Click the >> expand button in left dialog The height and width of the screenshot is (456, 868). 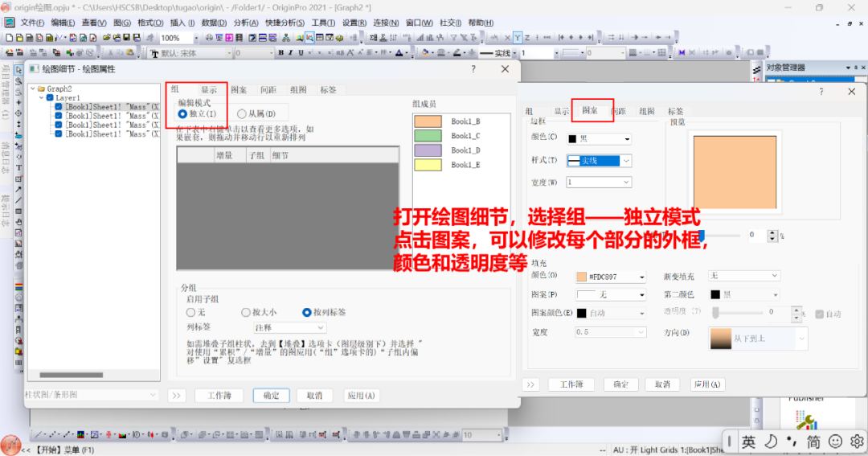(x=177, y=396)
